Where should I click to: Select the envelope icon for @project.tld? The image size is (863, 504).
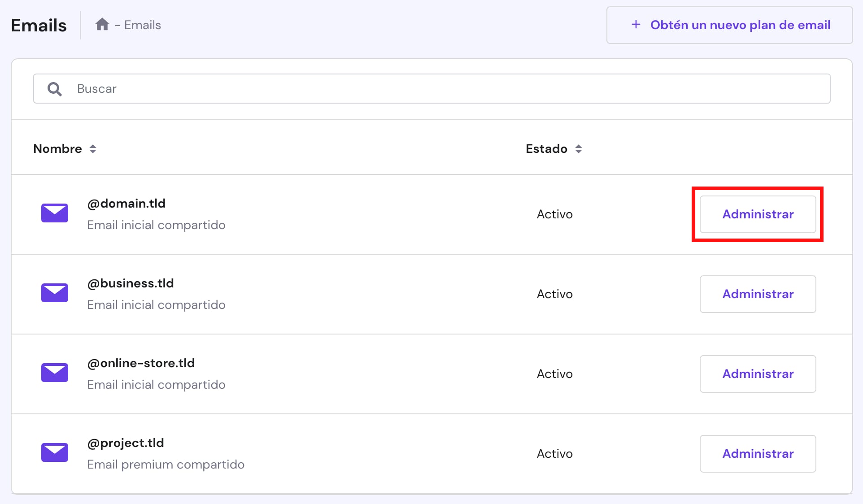pos(54,453)
